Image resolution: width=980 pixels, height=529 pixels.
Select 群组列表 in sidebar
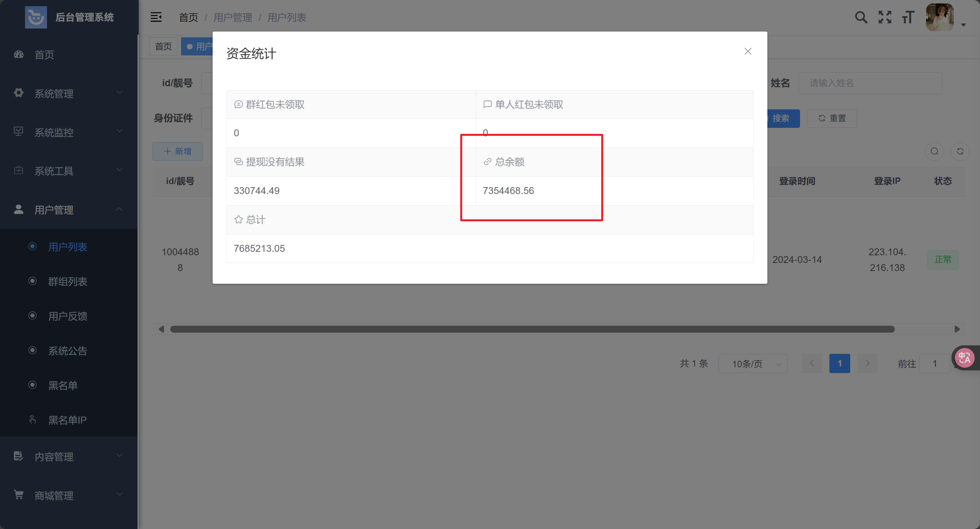[67, 281]
